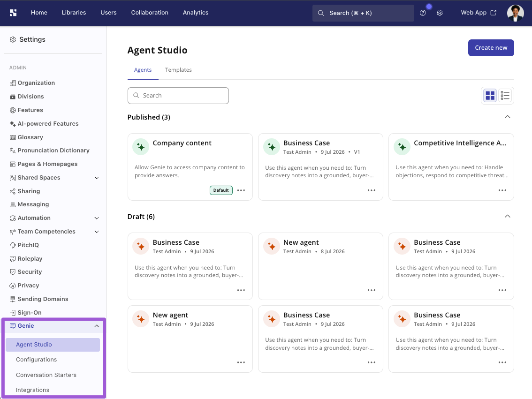Open the Sharing settings item

pos(29,191)
